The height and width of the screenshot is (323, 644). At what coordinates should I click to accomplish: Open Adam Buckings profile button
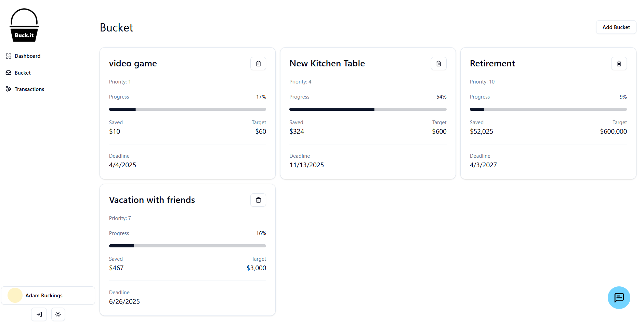(48, 296)
